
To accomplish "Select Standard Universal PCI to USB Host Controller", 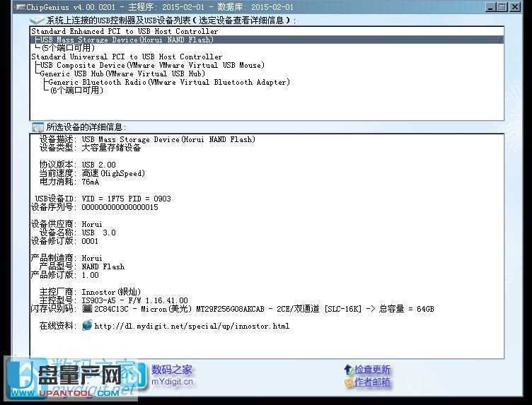I will coord(127,57).
